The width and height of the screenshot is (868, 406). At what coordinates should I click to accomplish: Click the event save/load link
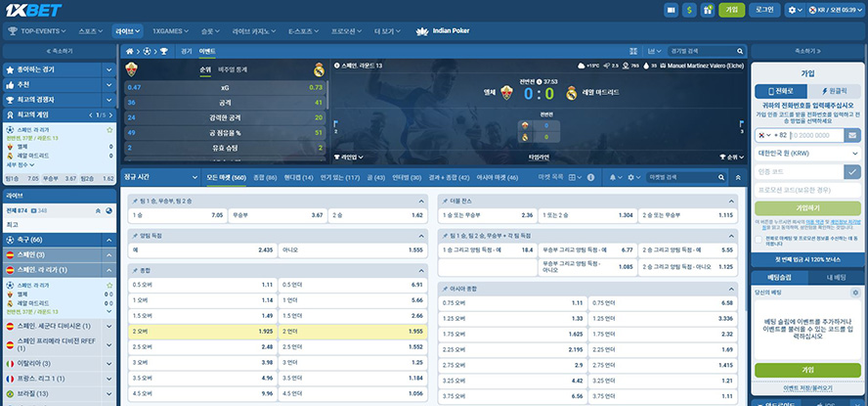click(x=807, y=388)
